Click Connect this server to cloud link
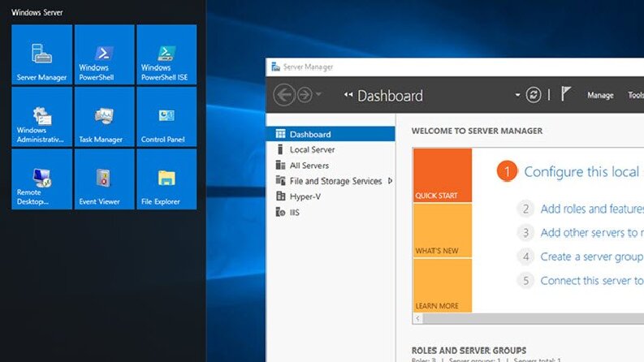This screenshot has height=362, width=644. click(x=592, y=280)
